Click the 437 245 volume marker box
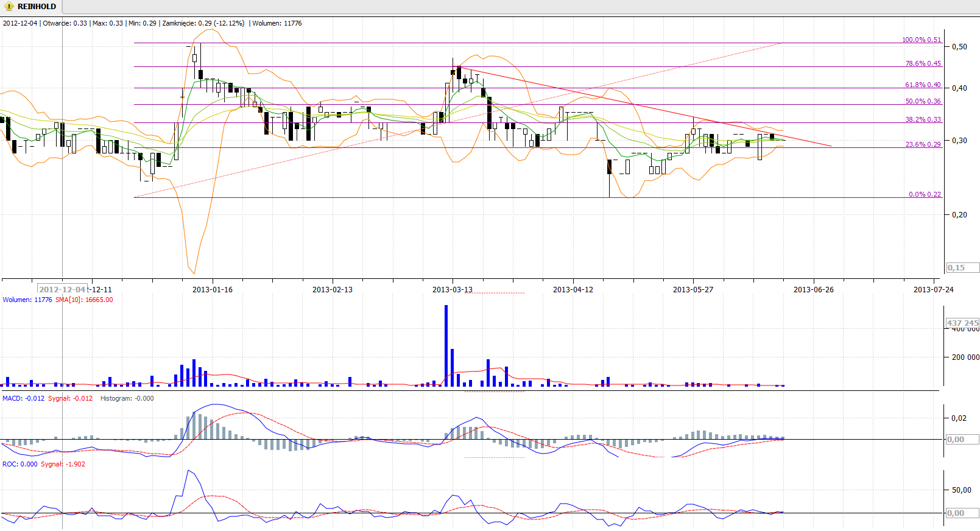This screenshot has width=980, height=531. pos(963,323)
